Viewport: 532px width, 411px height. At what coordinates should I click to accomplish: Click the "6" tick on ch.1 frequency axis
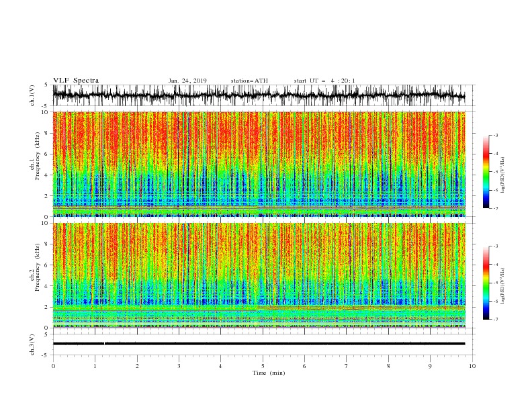[46, 154]
